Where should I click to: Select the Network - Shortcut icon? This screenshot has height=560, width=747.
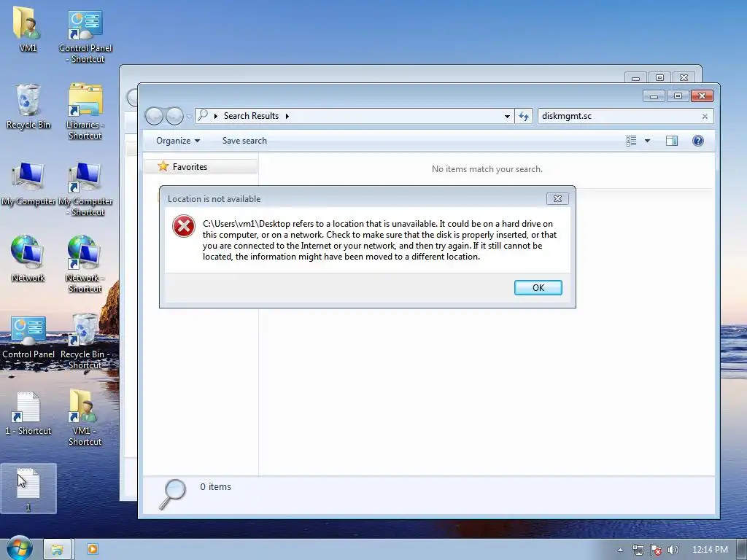pos(85,264)
